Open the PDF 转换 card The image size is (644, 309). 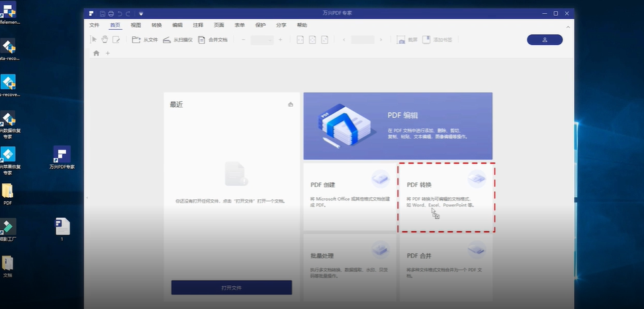pos(446,197)
